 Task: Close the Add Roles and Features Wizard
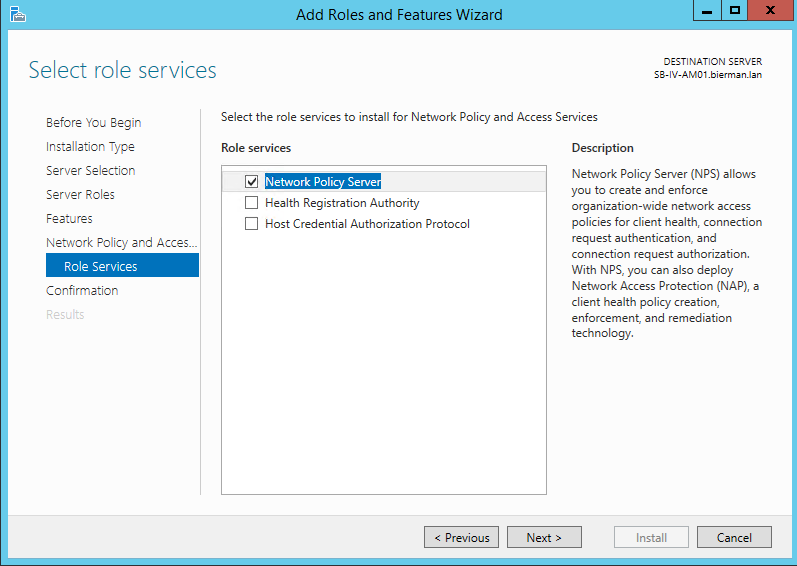click(770, 10)
